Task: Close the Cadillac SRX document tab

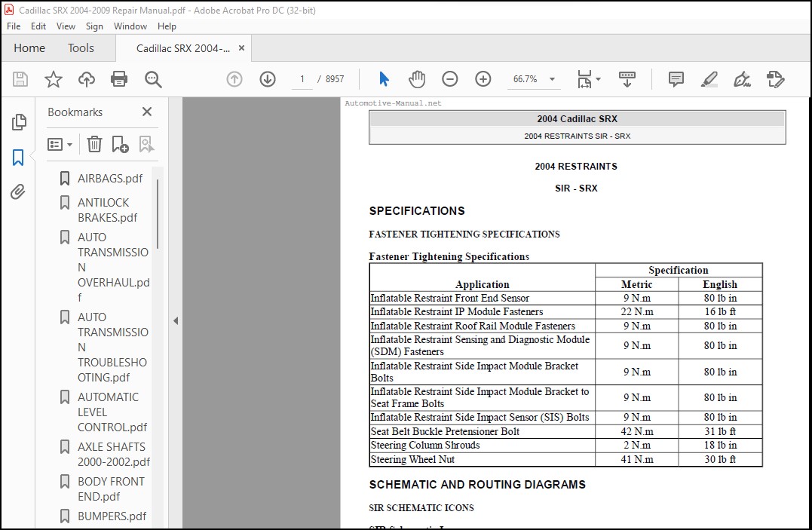Action: [x=241, y=48]
